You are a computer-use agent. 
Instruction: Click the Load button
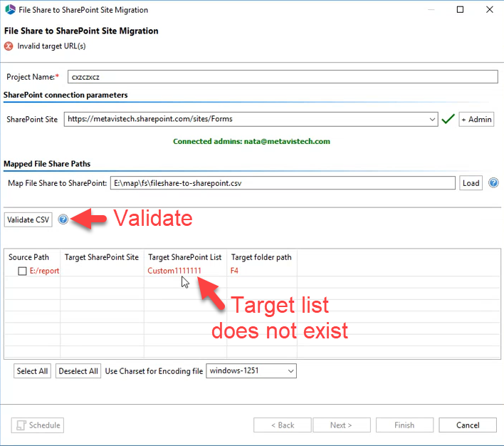click(x=471, y=183)
